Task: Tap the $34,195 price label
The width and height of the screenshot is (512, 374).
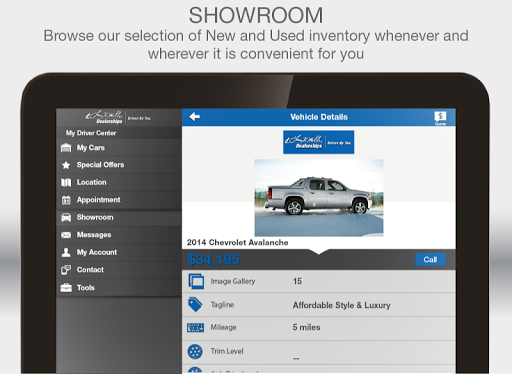Action: point(213,259)
